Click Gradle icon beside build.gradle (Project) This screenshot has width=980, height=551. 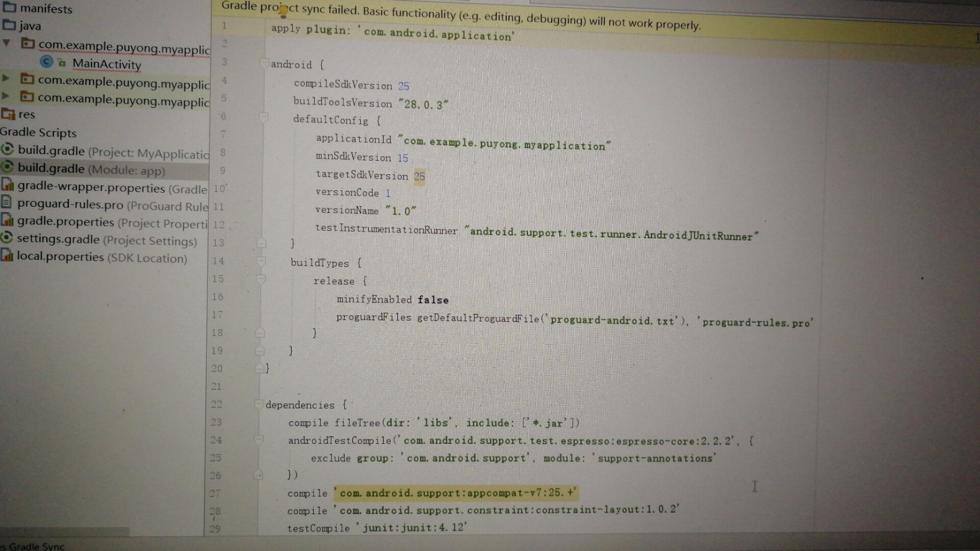(7, 149)
